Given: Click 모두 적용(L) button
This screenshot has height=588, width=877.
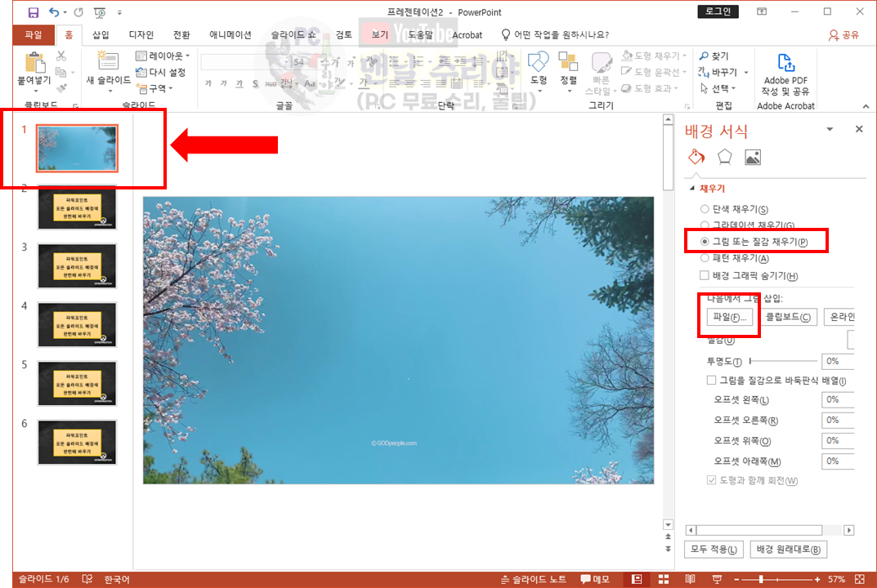Looking at the screenshot, I should click(714, 549).
